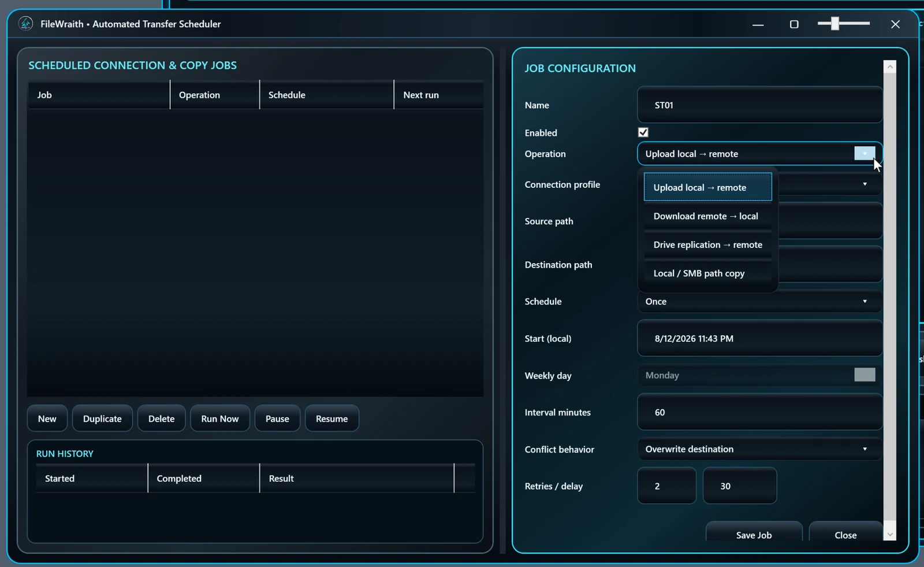Image resolution: width=924 pixels, height=567 pixels.
Task: Select Upload local → remote option
Action: (707, 187)
